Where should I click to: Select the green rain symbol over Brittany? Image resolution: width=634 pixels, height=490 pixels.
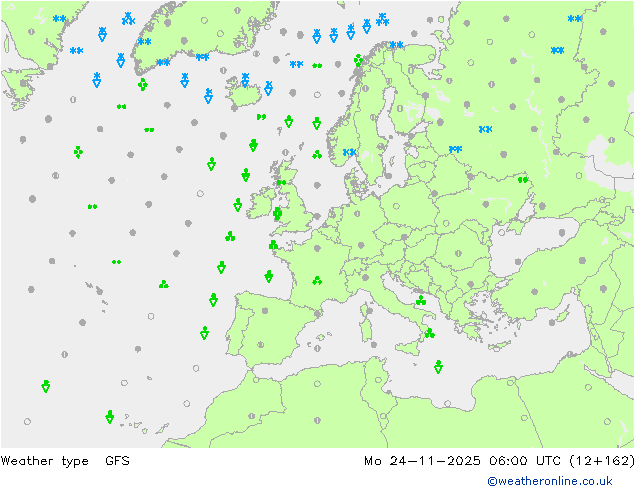(x=273, y=245)
